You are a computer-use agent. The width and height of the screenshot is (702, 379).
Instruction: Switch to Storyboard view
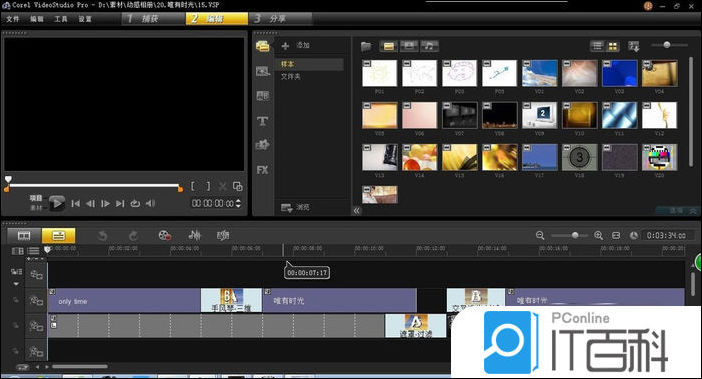[x=24, y=235]
